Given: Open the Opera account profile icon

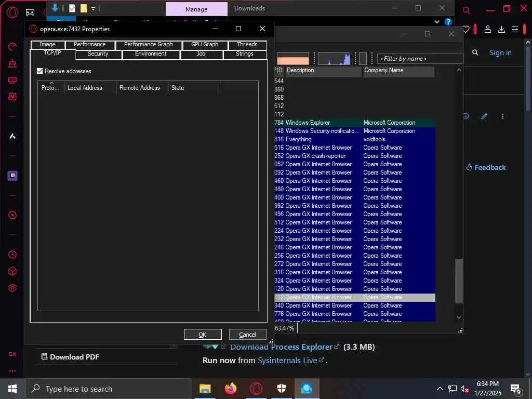Looking at the screenshot, I should (487, 30).
